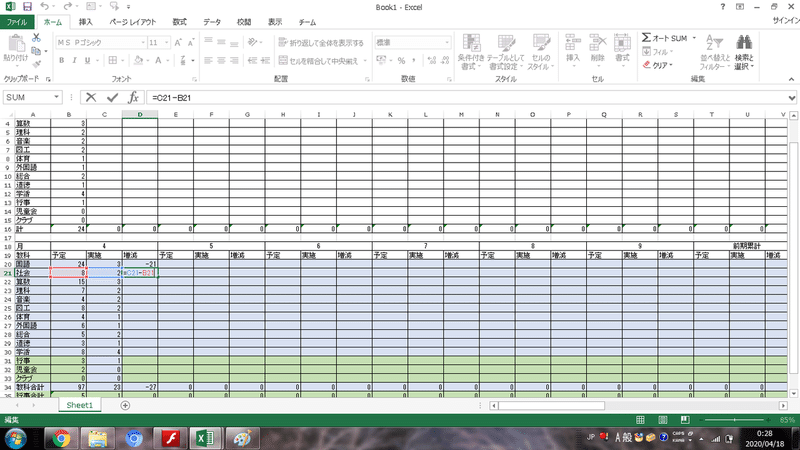Decrease font size with small A icon
The image size is (800, 450).
[x=191, y=42]
